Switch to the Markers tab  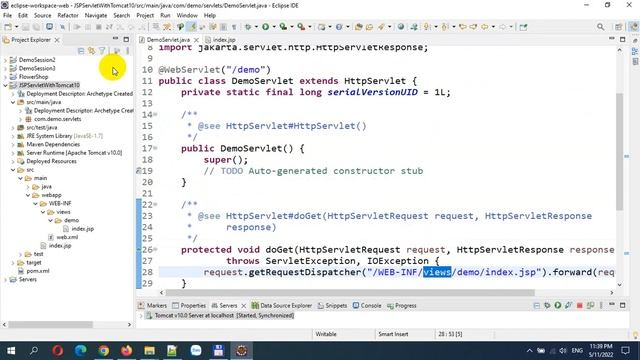pos(152,305)
